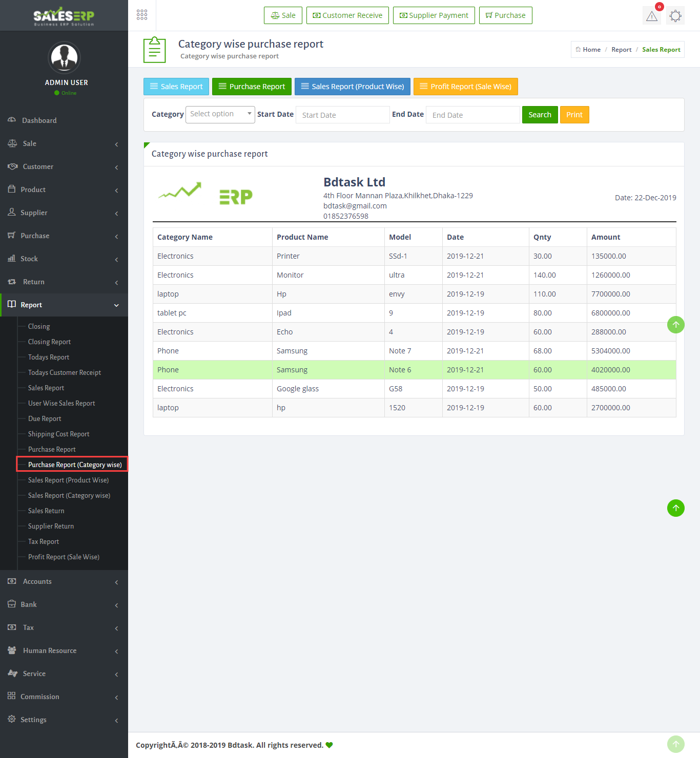Click the orange Print button
The width and height of the screenshot is (700, 758).
(574, 115)
